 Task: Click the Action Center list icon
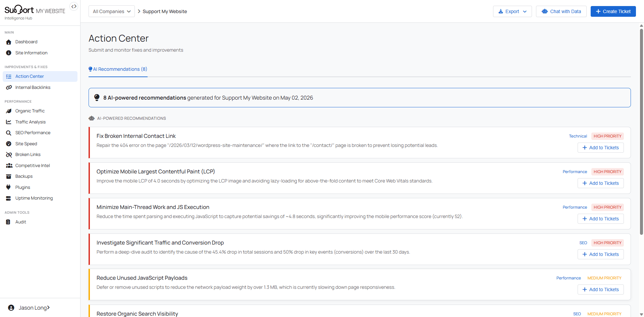[x=9, y=76]
